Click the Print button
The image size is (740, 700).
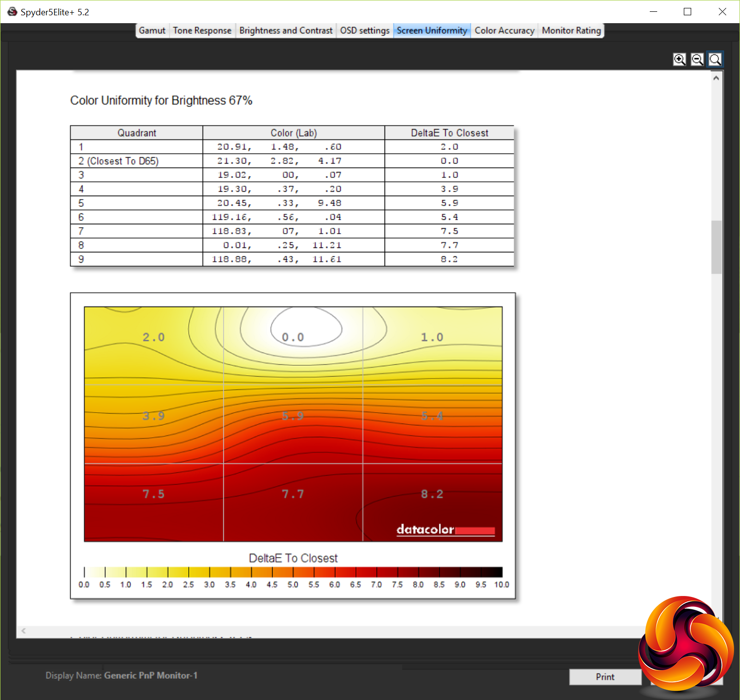pyautogui.click(x=605, y=677)
